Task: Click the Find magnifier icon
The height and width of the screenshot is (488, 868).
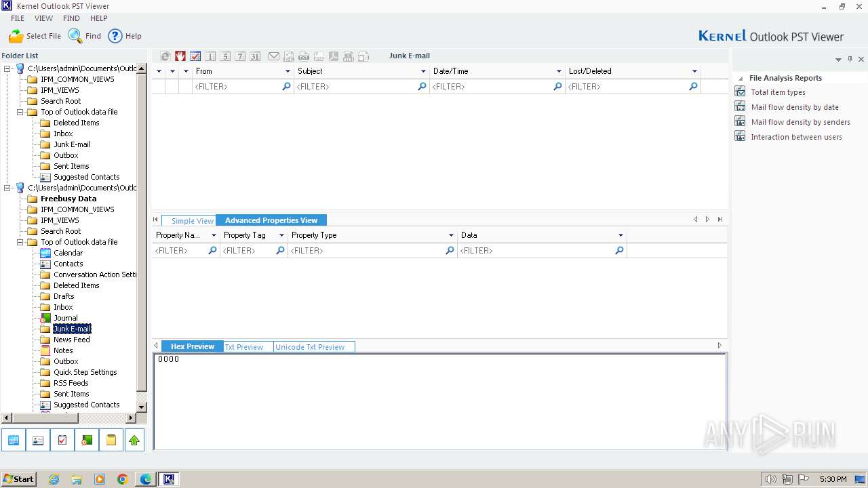Action: click(x=75, y=36)
